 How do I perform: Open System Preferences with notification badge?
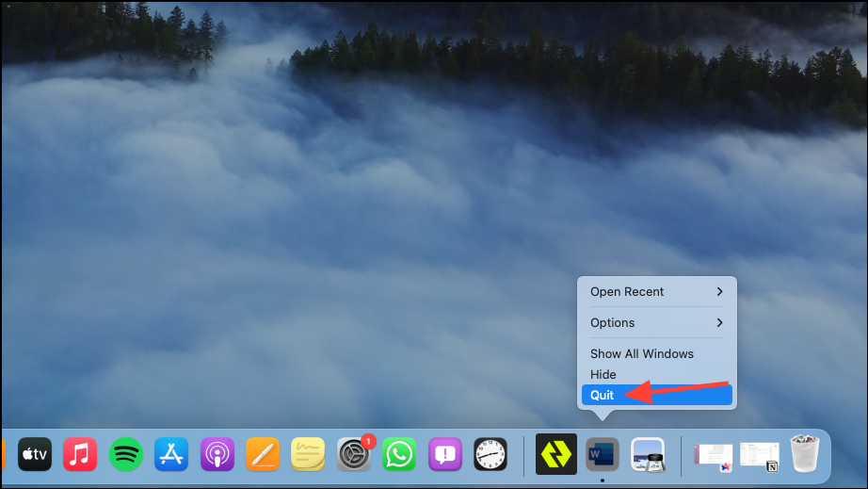click(354, 454)
